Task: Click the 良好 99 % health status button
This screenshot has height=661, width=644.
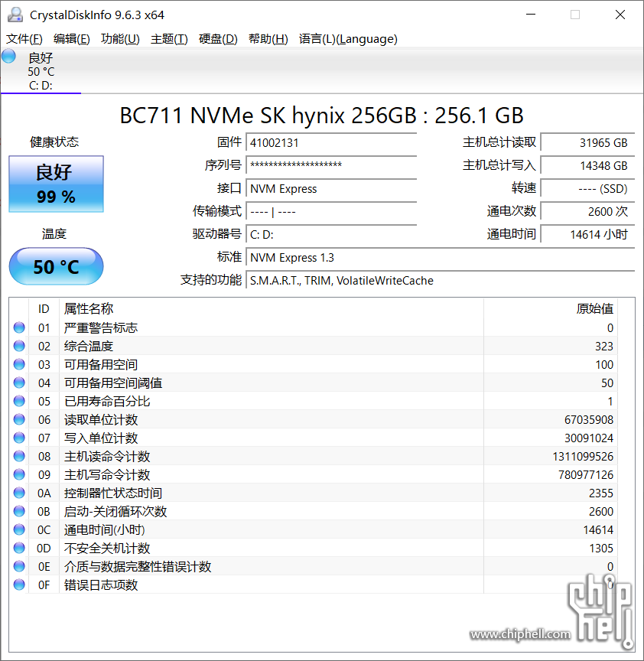Action: click(x=56, y=184)
